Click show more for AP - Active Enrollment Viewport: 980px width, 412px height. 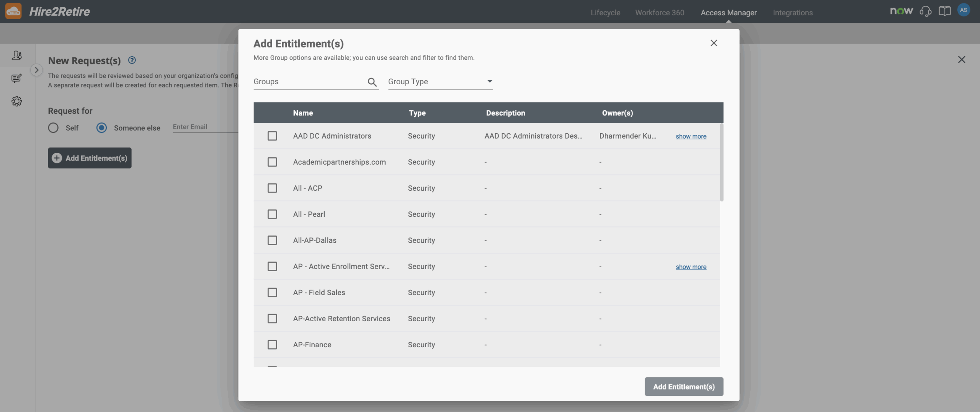pos(691,266)
